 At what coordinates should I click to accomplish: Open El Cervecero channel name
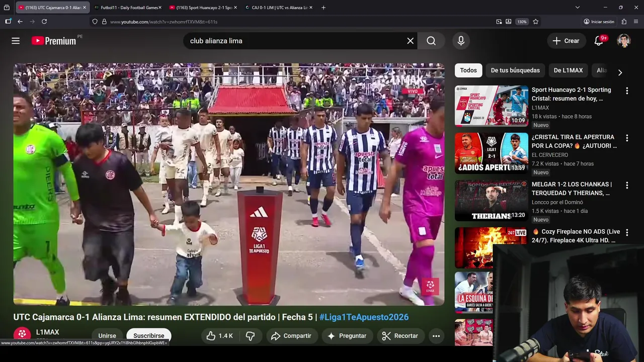(x=550, y=155)
